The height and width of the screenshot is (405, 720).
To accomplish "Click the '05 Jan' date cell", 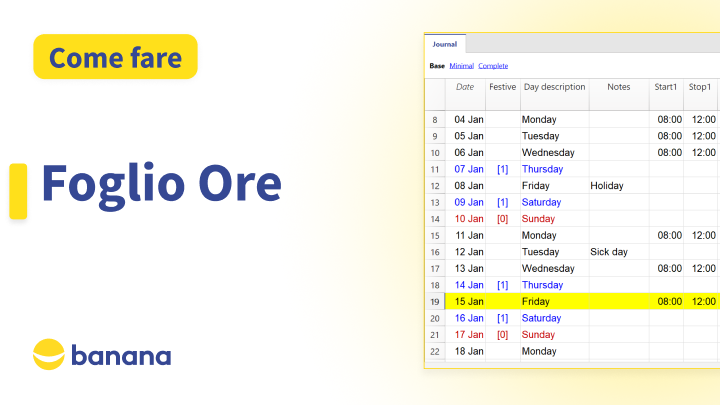I will [466, 136].
